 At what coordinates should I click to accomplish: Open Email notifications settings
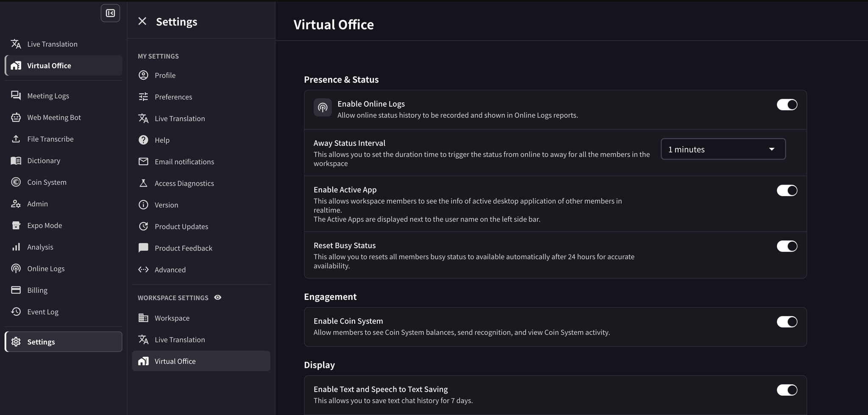[x=201, y=162]
